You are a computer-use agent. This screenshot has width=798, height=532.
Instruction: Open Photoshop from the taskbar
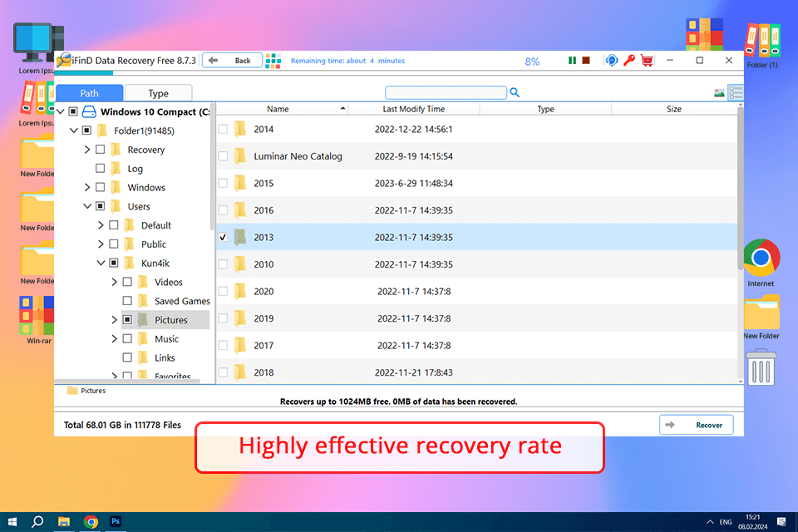click(x=116, y=521)
